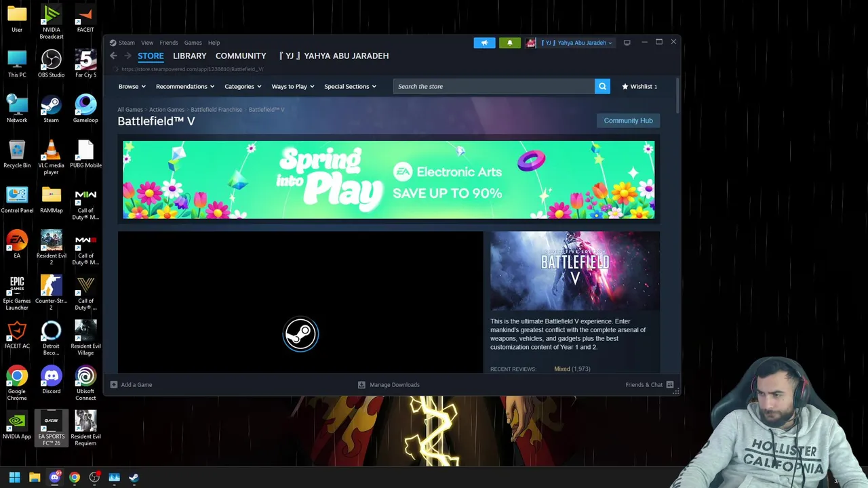
Task: Switch Steam to Big Picture mode
Action: tap(627, 43)
